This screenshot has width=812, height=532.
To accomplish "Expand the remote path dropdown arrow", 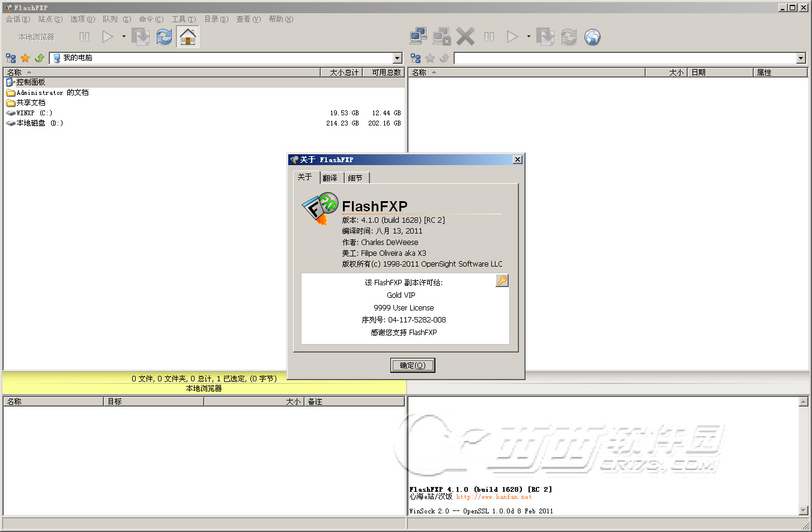I will [x=801, y=58].
